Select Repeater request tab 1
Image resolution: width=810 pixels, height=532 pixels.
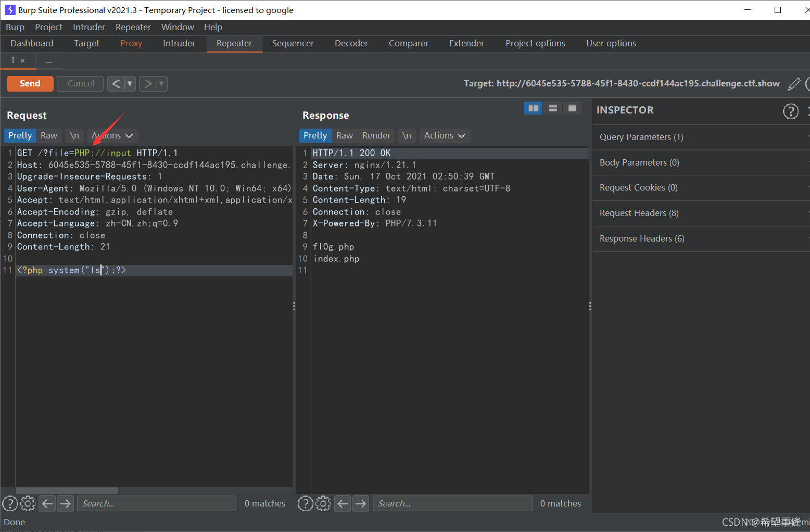[12, 60]
